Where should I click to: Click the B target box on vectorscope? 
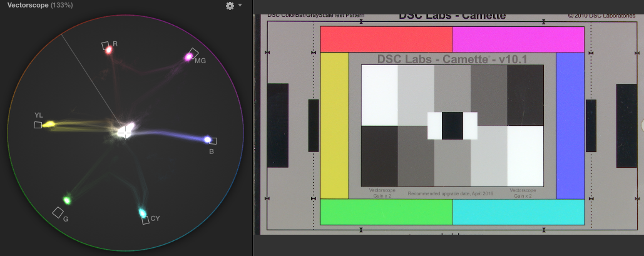point(213,141)
